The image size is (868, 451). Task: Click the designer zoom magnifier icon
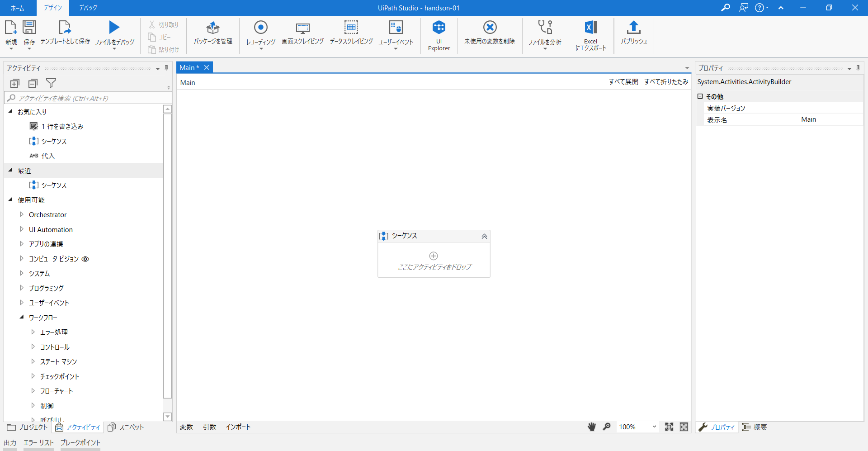pyautogui.click(x=607, y=427)
